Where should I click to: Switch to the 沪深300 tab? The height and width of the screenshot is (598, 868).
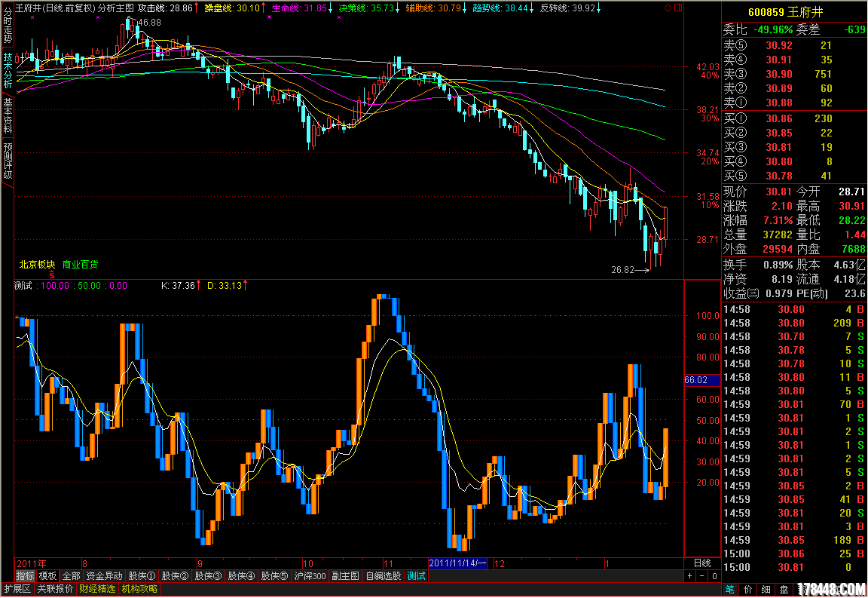tap(310, 576)
